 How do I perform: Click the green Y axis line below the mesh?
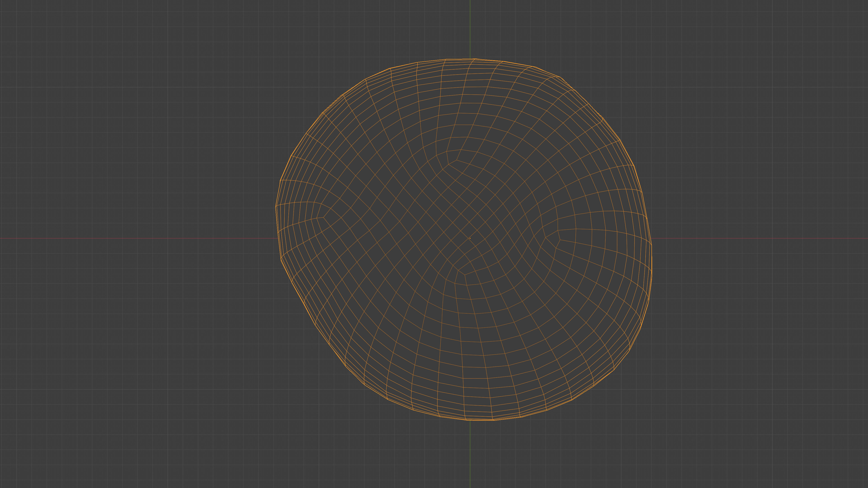(470, 455)
